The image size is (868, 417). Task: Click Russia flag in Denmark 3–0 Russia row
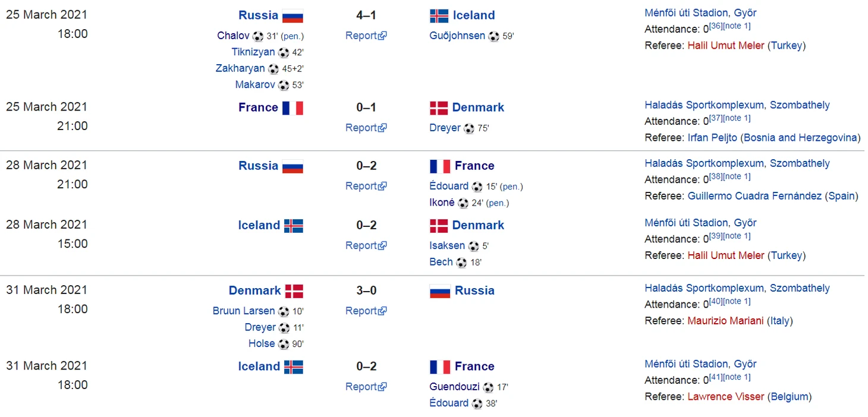pos(440,291)
